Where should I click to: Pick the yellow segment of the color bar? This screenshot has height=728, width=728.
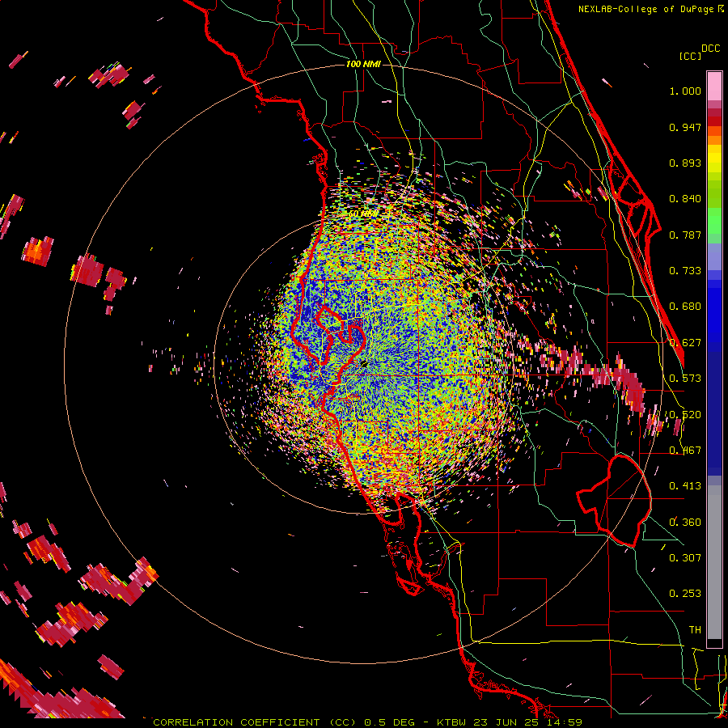pyautogui.click(x=714, y=159)
